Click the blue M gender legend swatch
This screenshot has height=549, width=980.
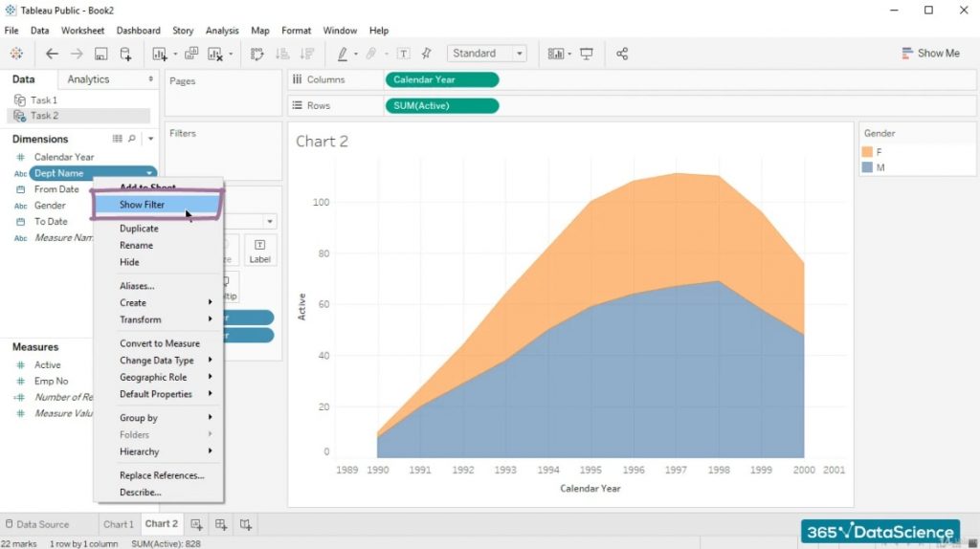[867, 167]
